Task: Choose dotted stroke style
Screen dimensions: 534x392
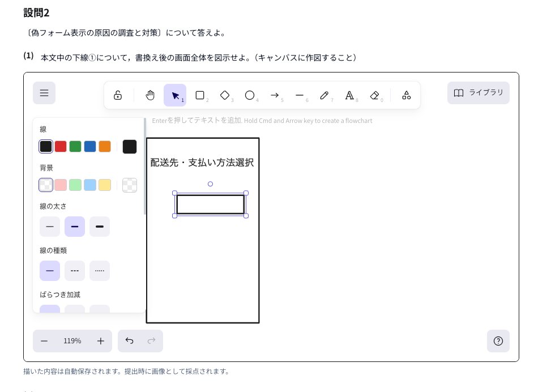Action: (100, 271)
